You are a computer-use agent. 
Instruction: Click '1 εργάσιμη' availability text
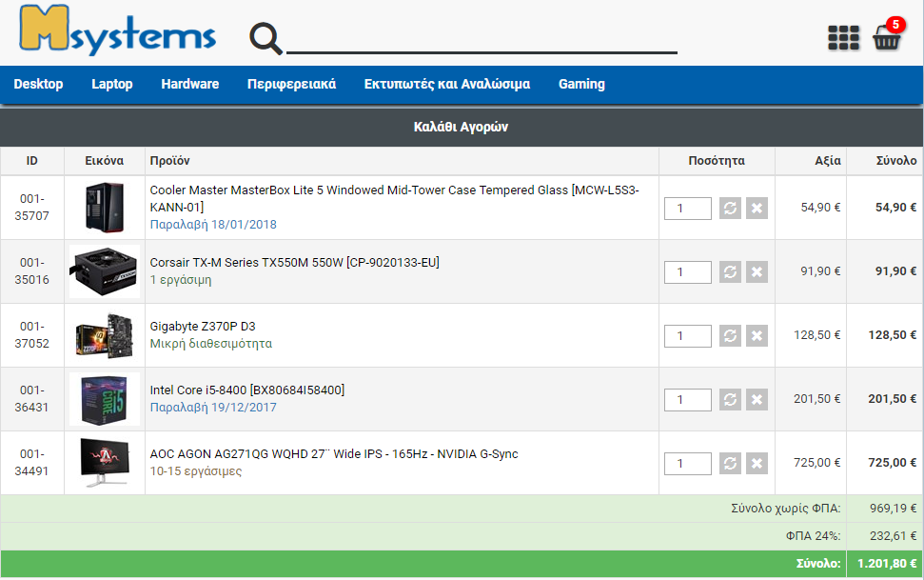[180, 280]
